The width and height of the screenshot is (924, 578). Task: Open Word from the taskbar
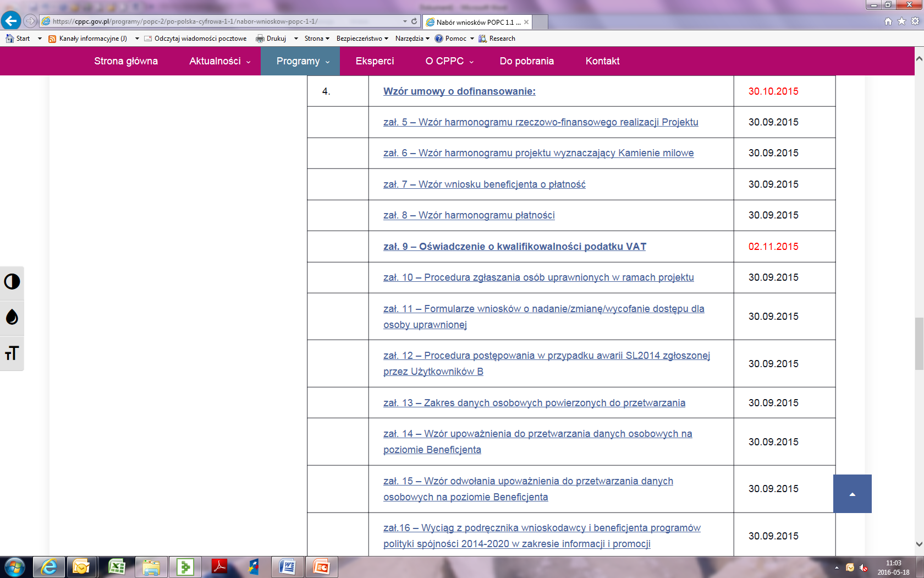tap(287, 566)
